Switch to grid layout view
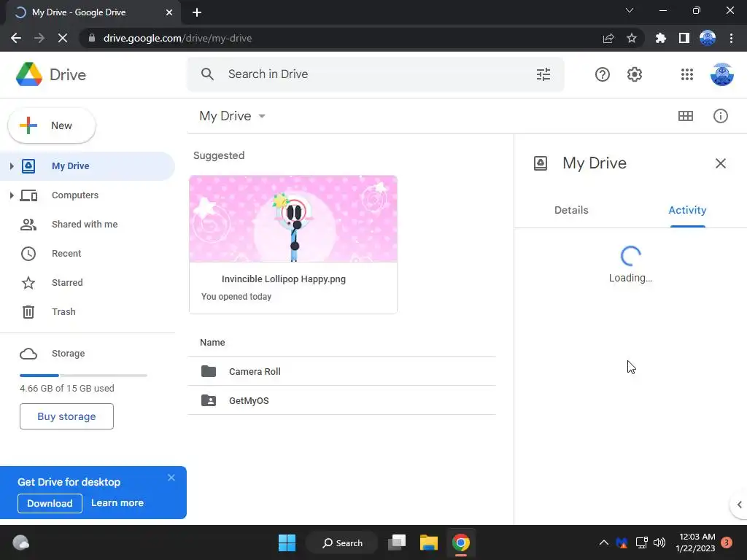The height and width of the screenshot is (560, 747). click(686, 116)
